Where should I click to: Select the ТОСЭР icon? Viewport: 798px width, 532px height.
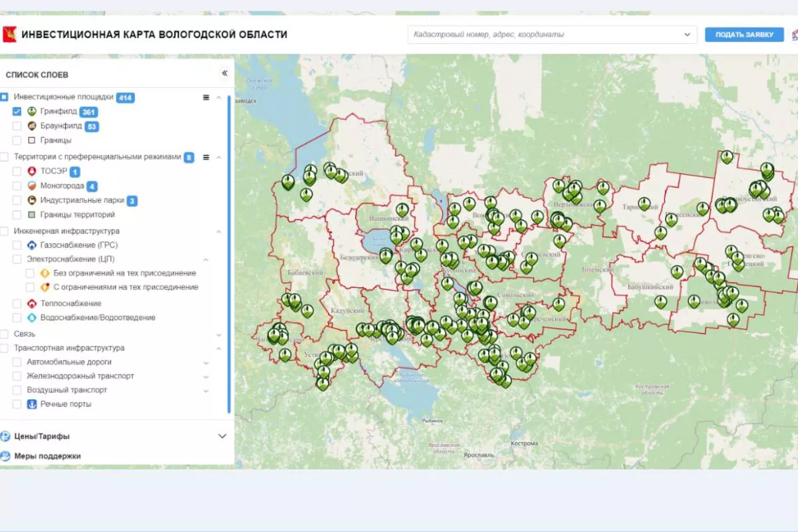pyautogui.click(x=31, y=171)
